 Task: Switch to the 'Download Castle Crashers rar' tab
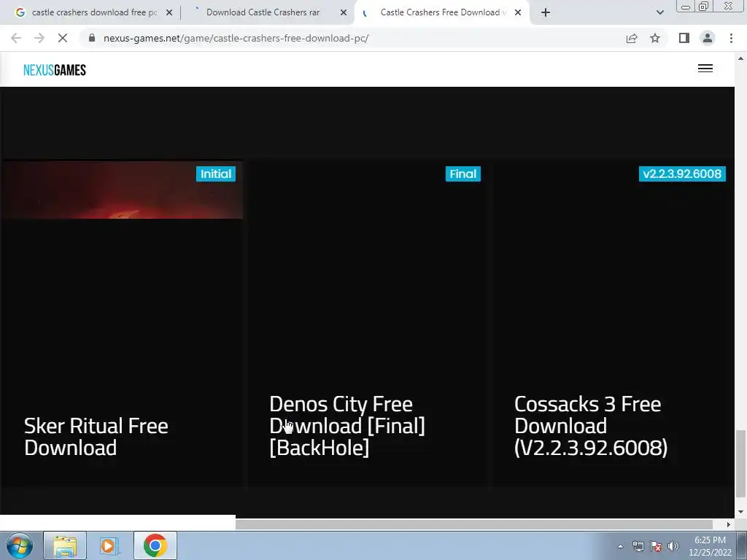click(x=263, y=12)
